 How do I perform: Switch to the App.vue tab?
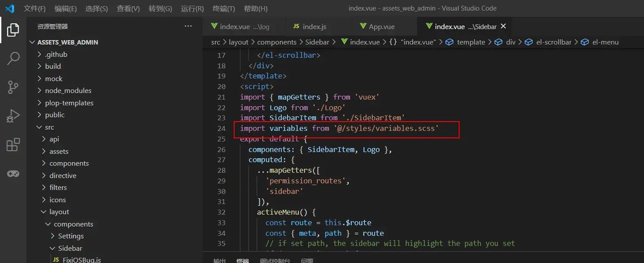381,27
